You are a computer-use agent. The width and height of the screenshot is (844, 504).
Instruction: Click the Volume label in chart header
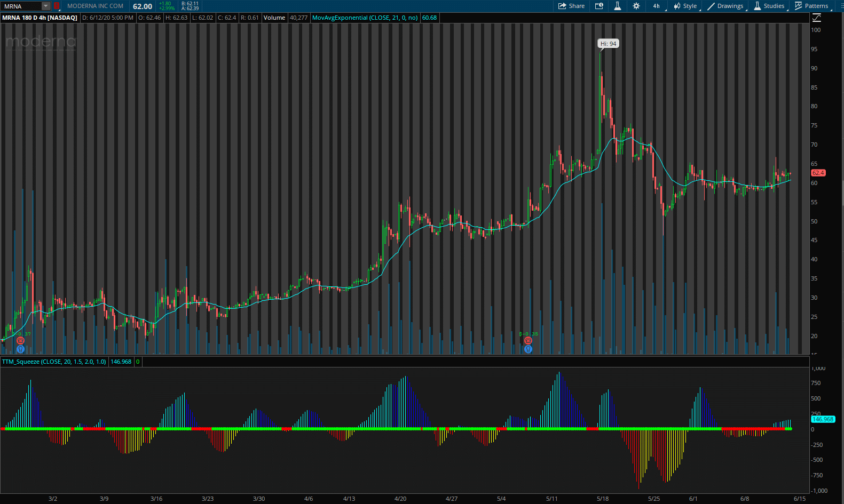[x=274, y=18]
